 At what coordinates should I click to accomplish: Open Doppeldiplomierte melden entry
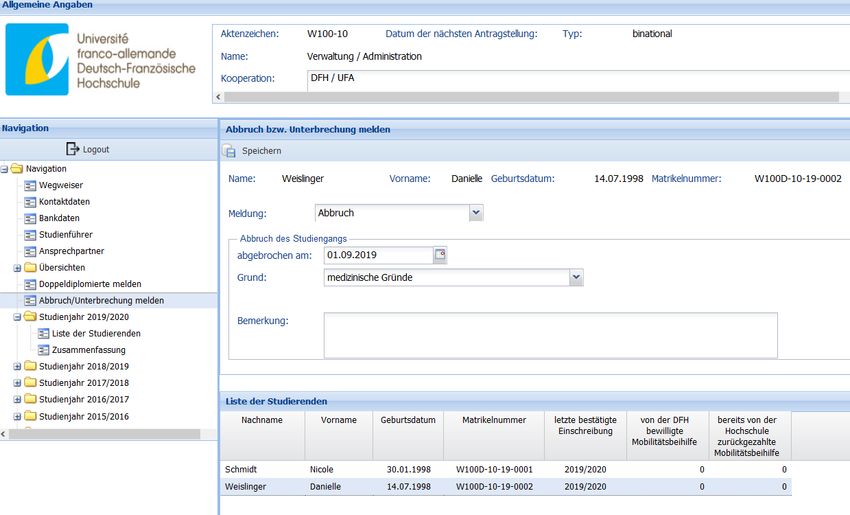tap(90, 284)
